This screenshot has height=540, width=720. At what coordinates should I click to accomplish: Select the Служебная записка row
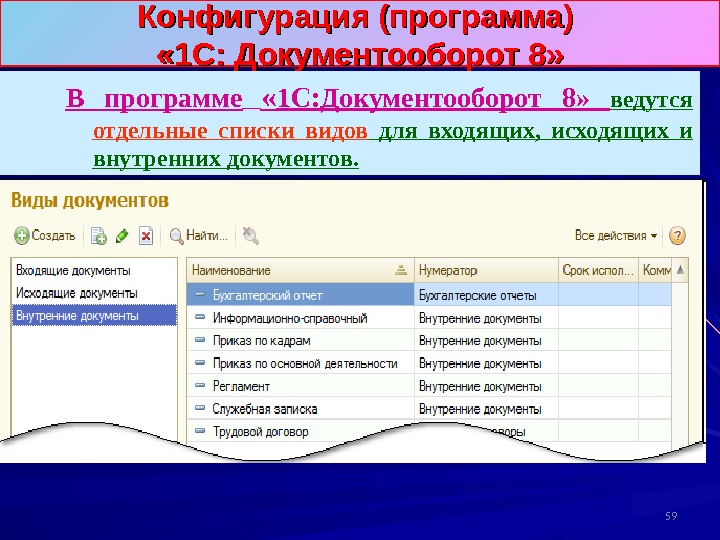tap(429, 408)
